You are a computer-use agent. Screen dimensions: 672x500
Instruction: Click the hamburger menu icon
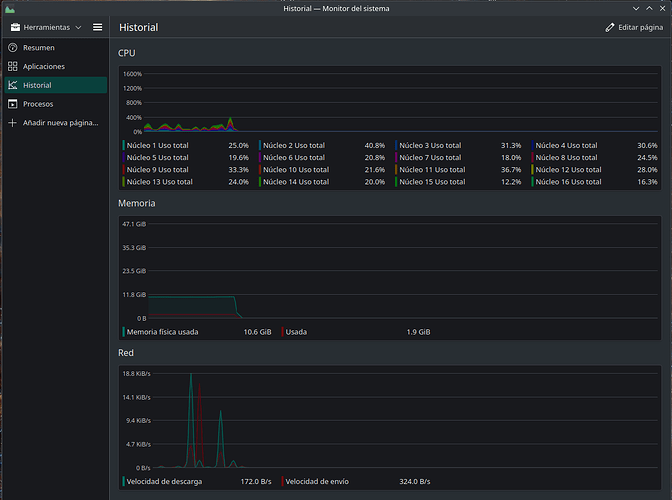[x=97, y=27]
